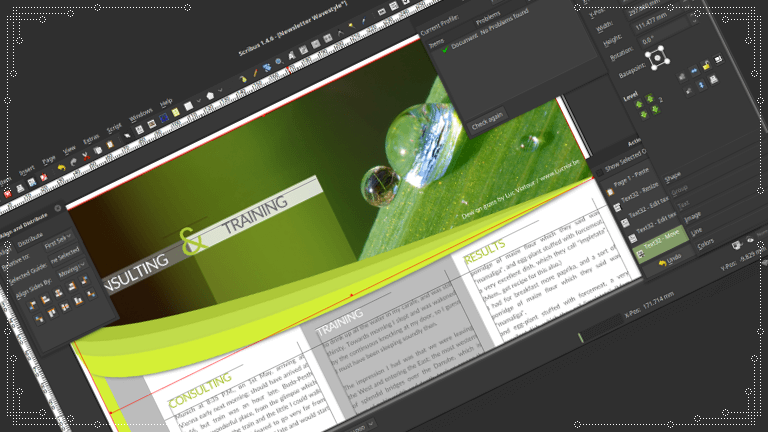Select the Insert Shape tool
Viewport: 768px width, 432px height.
coord(188,106)
